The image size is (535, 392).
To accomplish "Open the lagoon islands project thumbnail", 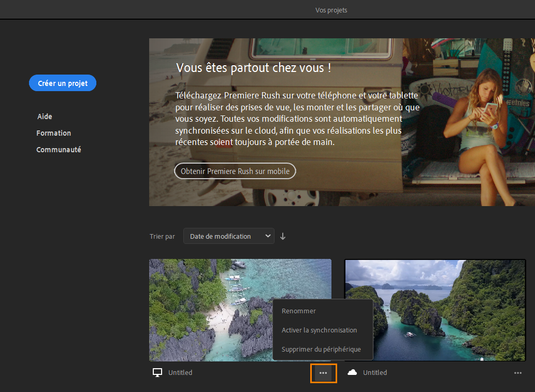I will [435, 310].
